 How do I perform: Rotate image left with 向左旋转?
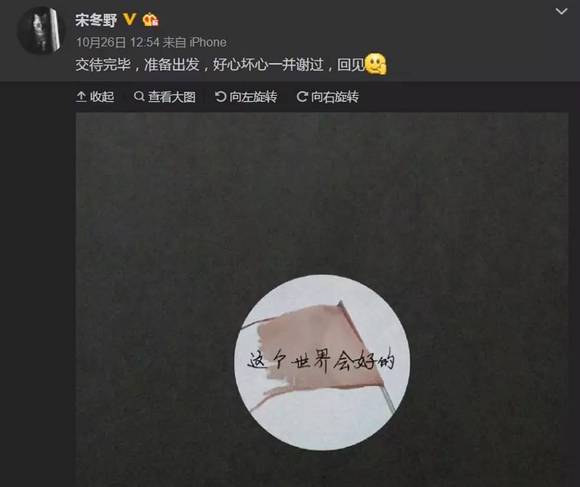point(246,97)
